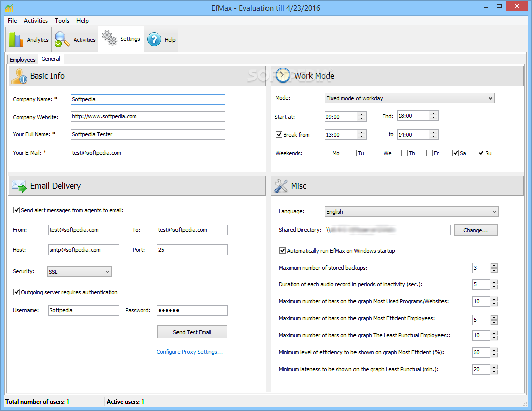Screen dimensions: 532x411
Task: Click the Host smtp field
Action: pyautogui.click(x=83, y=250)
